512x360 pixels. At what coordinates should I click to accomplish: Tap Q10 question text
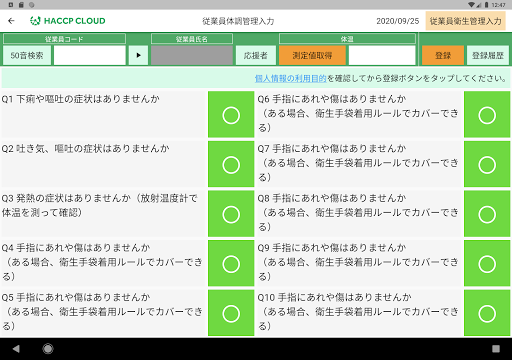click(x=358, y=311)
